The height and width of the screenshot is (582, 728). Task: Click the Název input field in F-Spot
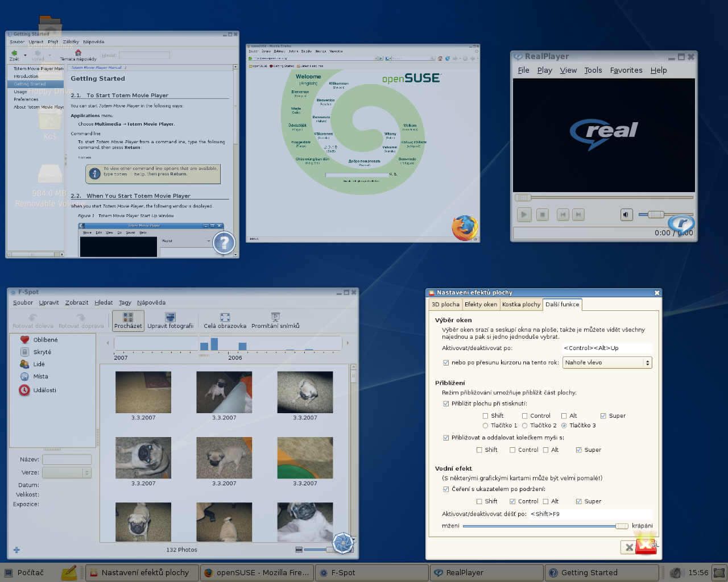(x=67, y=460)
